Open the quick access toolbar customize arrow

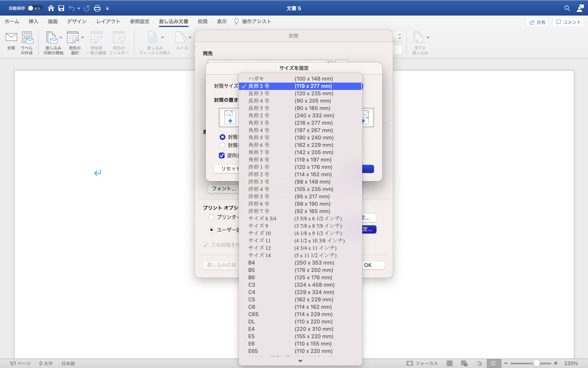pos(107,8)
